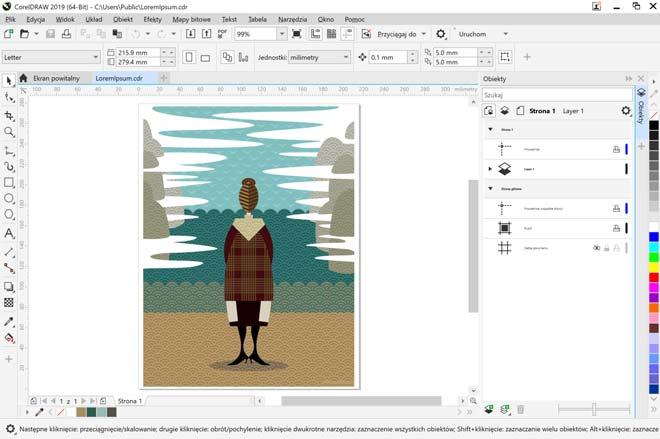Open the Mapy bitowe menu
660x439 pixels.
[x=192, y=19]
